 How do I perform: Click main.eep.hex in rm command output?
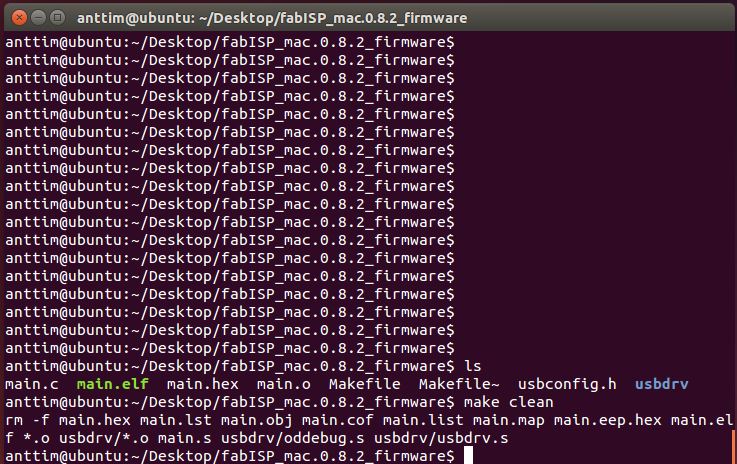[x=608, y=420]
